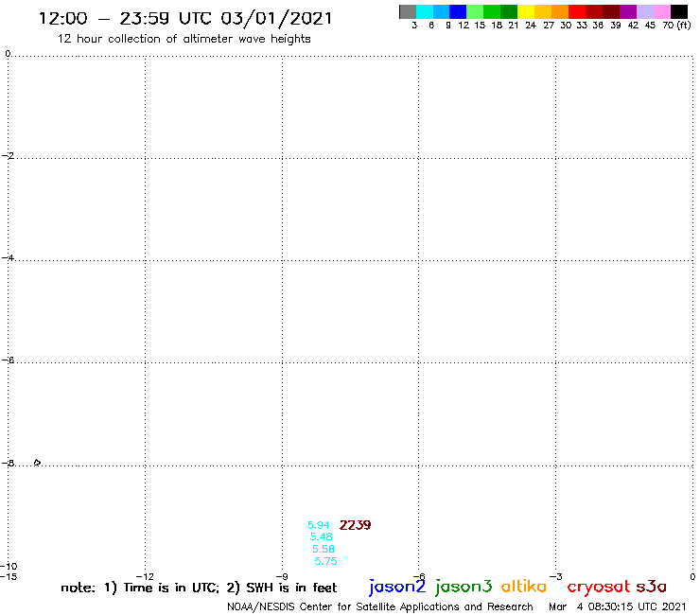The image size is (700, 615).
Task: Select the longitude axis label -9
Action: click(282, 576)
